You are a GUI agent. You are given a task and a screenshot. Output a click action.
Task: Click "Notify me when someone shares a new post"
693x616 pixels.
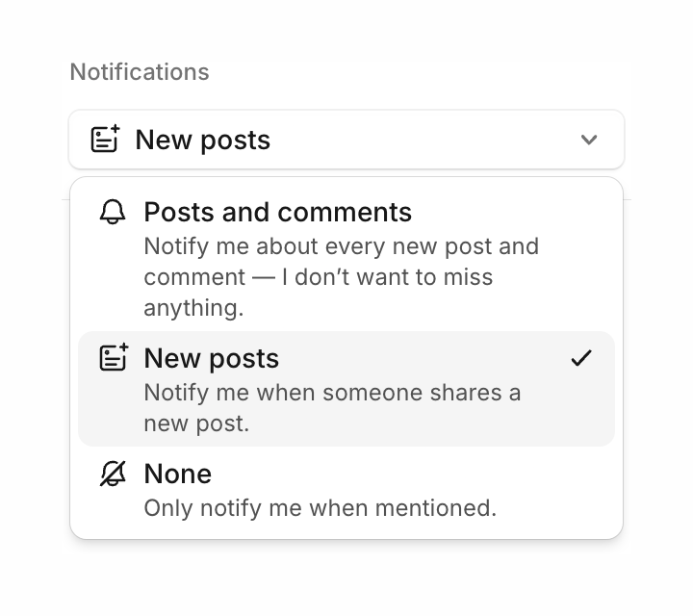tap(332, 393)
